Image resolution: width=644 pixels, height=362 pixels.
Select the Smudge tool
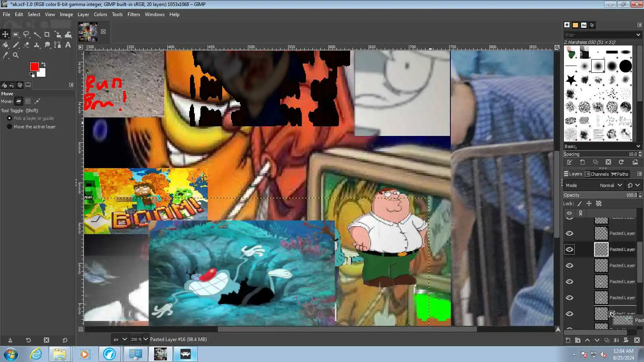[x=47, y=45]
